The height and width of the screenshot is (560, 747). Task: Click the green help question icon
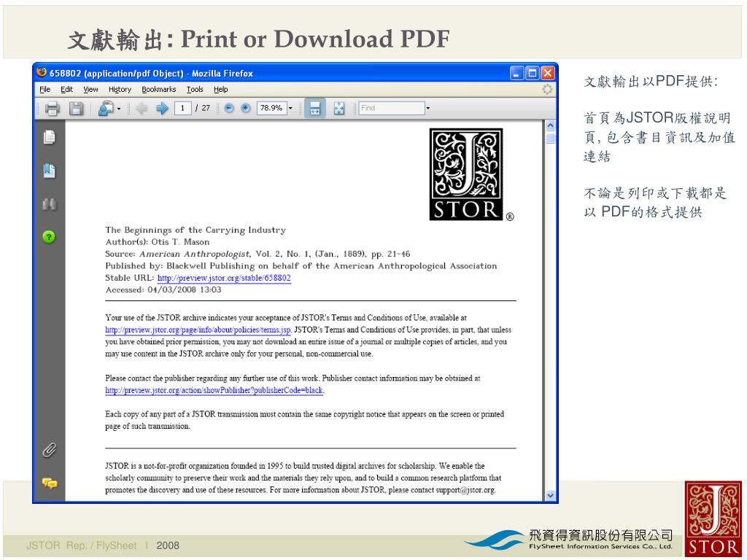click(49, 237)
